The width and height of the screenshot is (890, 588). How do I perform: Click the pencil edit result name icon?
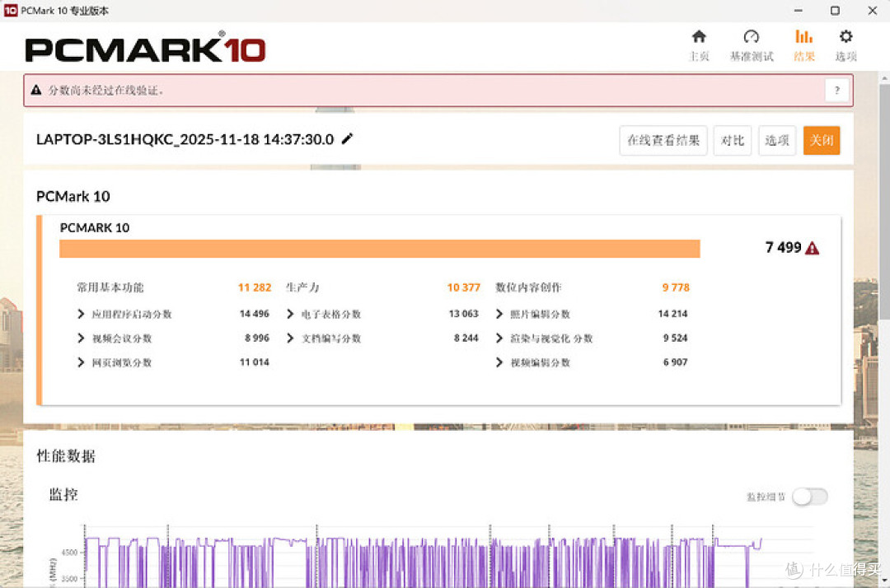pyautogui.click(x=347, y=139)
